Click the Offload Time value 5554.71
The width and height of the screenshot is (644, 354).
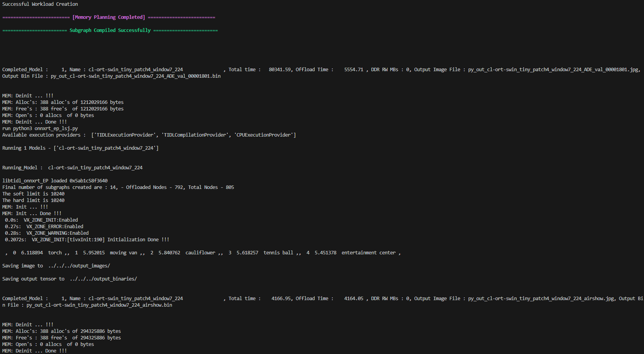354,70
